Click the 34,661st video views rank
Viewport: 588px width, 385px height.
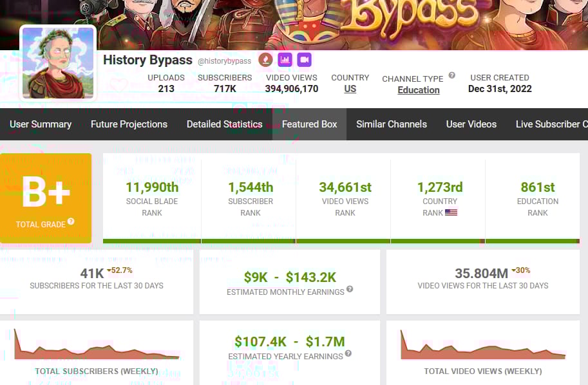click(345, 187)
